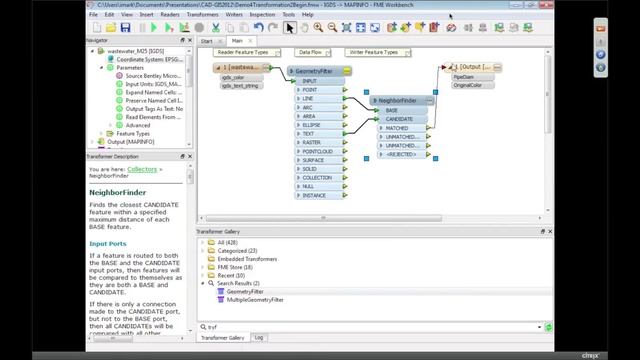Click the NeighborFinder MATCHED output port
The image size is (640, 360).
[428, 128]
